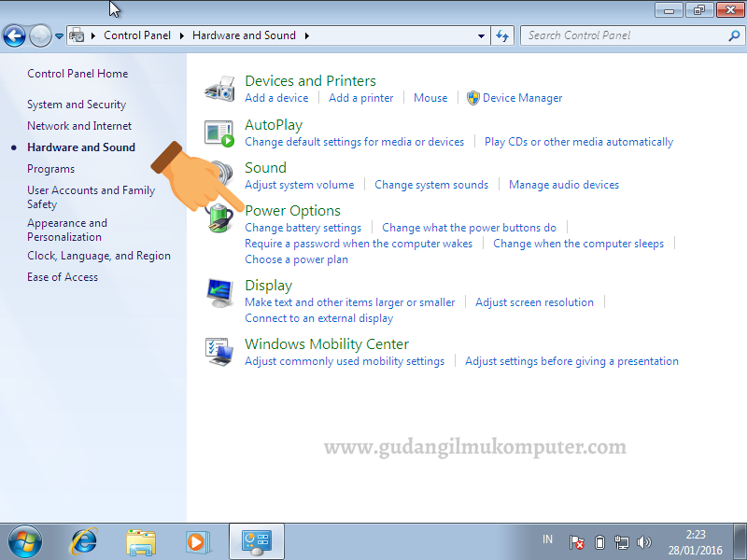This screenshot has width=747, height=560.
Task: Click the search magnifier icon
Action: 734,35
